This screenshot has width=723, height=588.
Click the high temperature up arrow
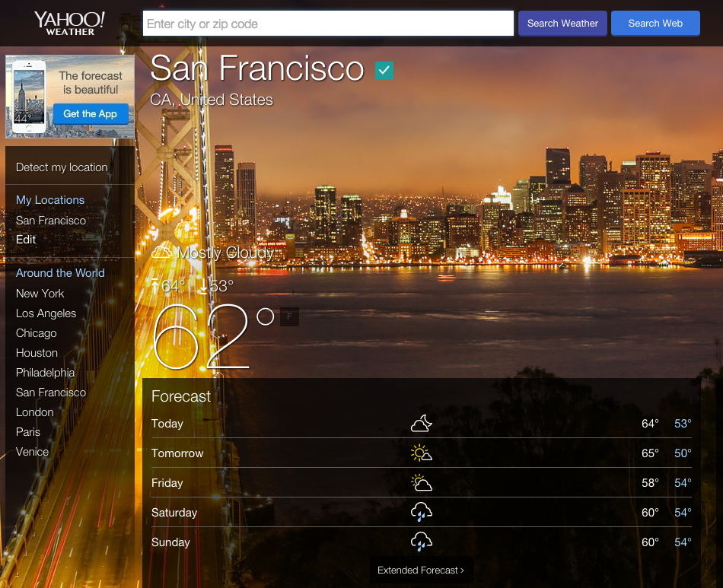coord(154,285)
